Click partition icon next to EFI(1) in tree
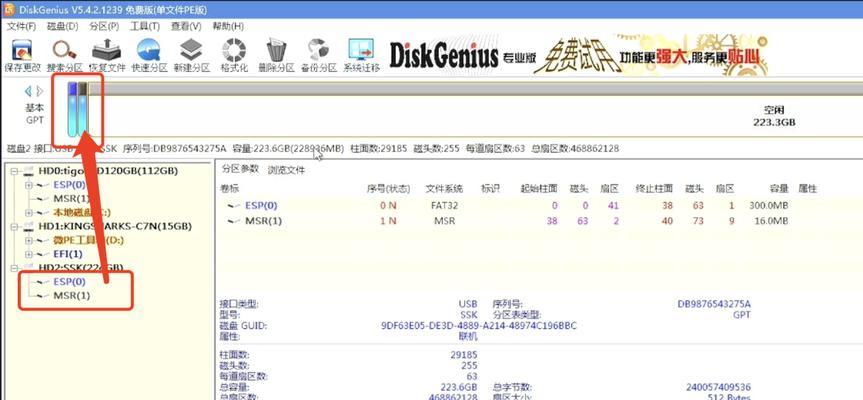 click(43, 254)
